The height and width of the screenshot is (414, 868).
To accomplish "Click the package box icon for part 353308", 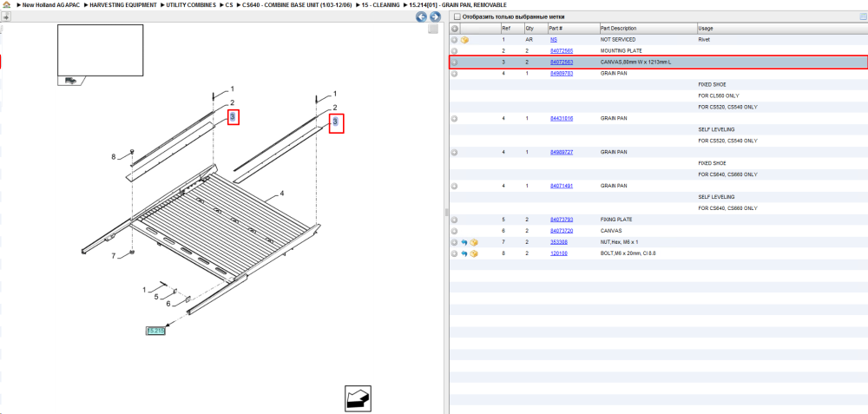I will [x=474, y=242].
